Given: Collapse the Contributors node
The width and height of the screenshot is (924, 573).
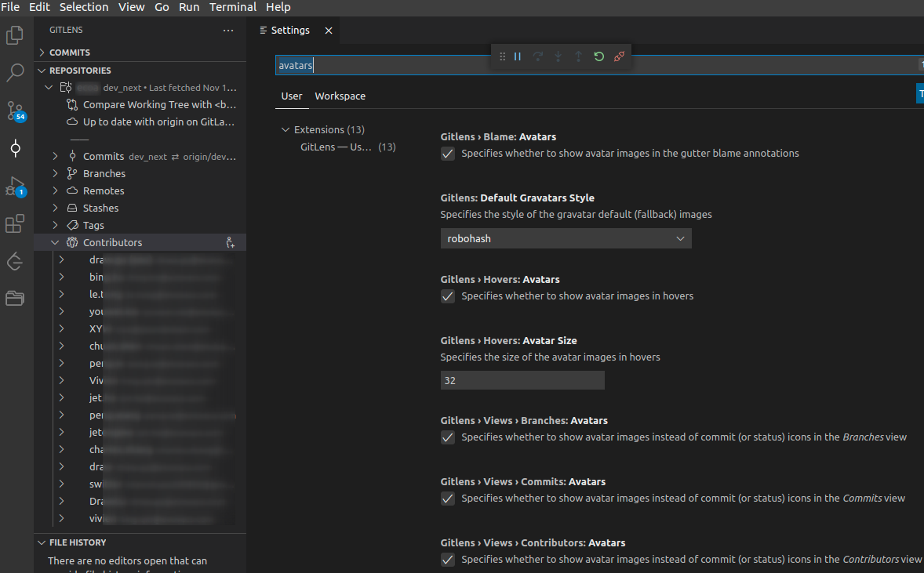Looking at the screenshot, I should 55,243.
